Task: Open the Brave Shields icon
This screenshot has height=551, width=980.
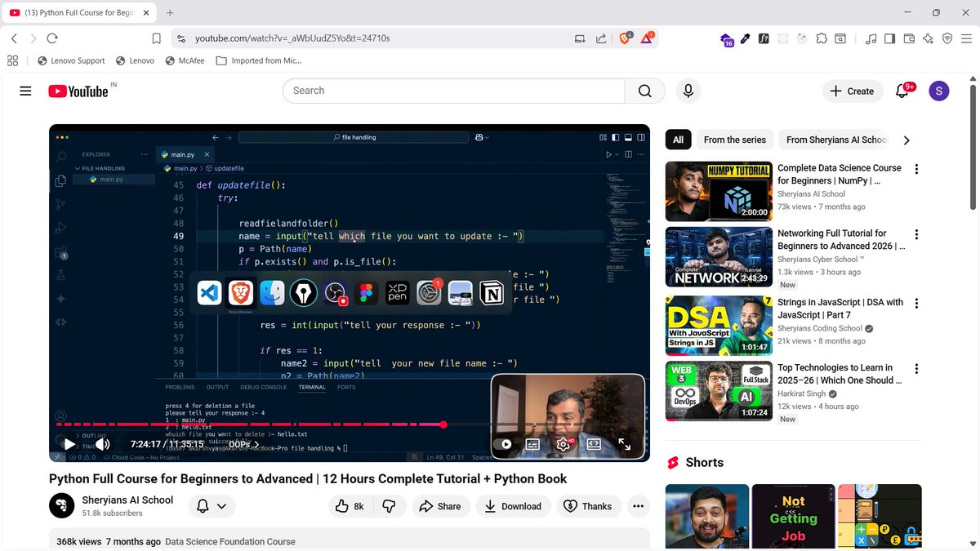Action: click(625, 38)
